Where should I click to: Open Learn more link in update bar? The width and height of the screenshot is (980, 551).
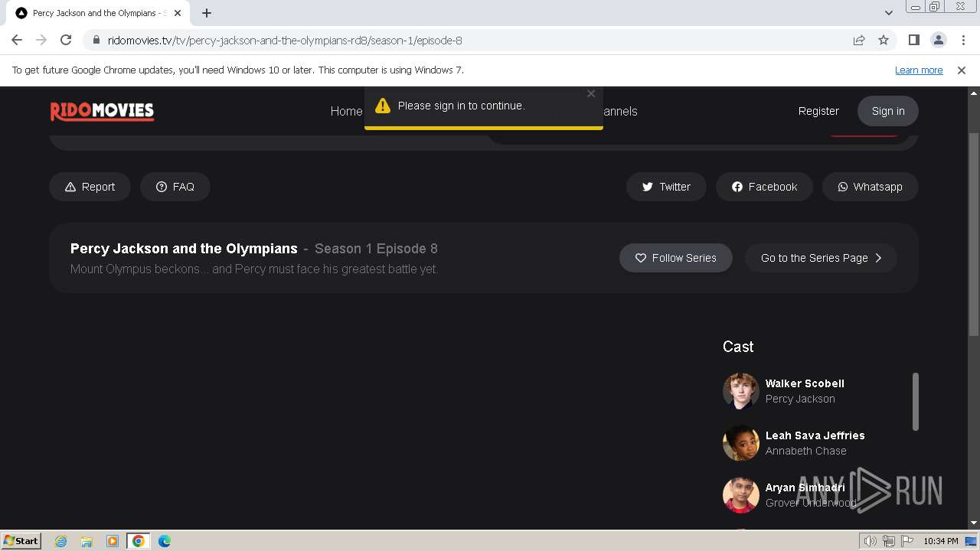coord(919,70)
